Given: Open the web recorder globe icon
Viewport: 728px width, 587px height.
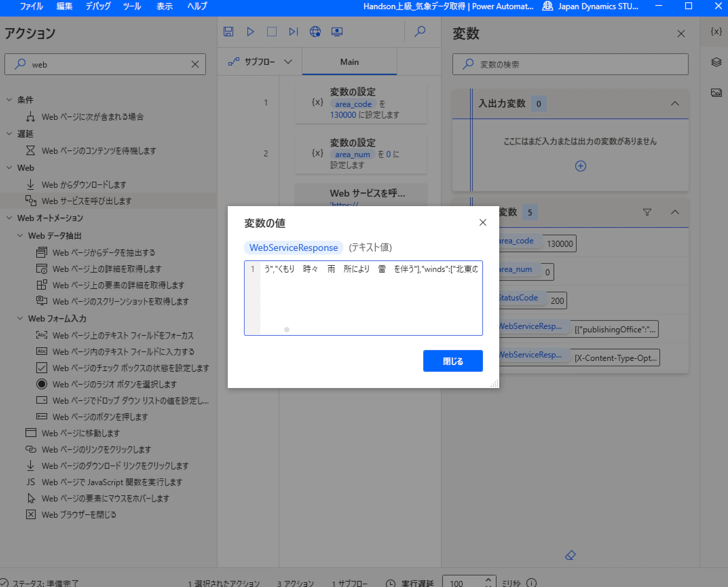Looking at the screenshot, I should 315,32.
